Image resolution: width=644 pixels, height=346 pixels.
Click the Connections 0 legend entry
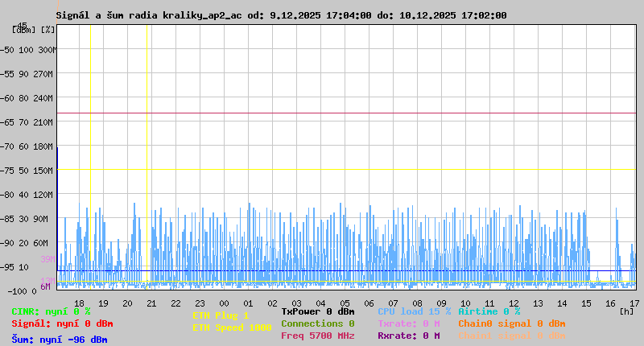[x=317, y=323]
